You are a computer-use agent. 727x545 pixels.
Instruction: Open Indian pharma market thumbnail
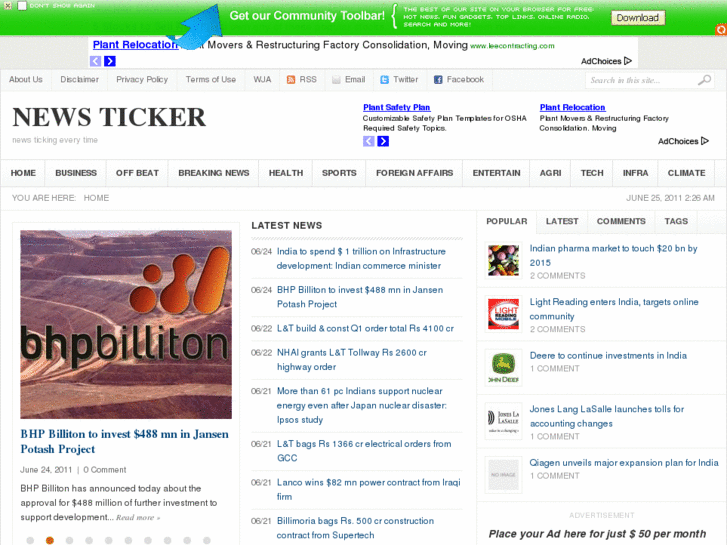(504, 261)
